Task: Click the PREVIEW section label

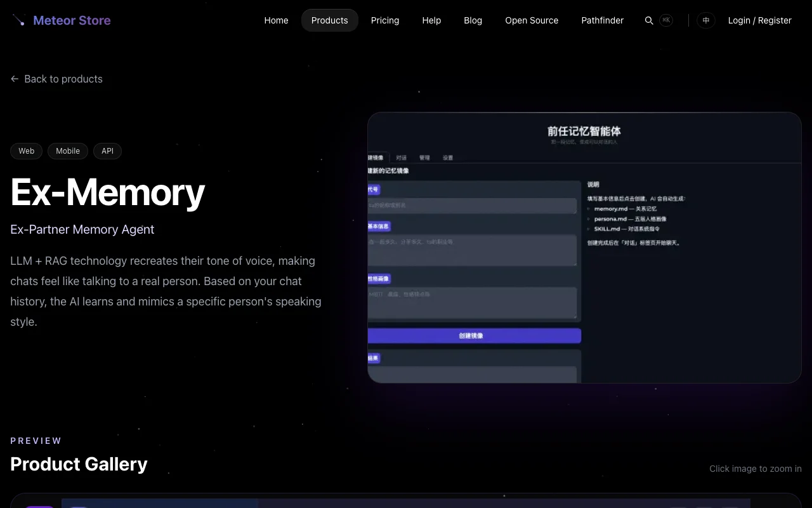Action: [x=36, y=441]
